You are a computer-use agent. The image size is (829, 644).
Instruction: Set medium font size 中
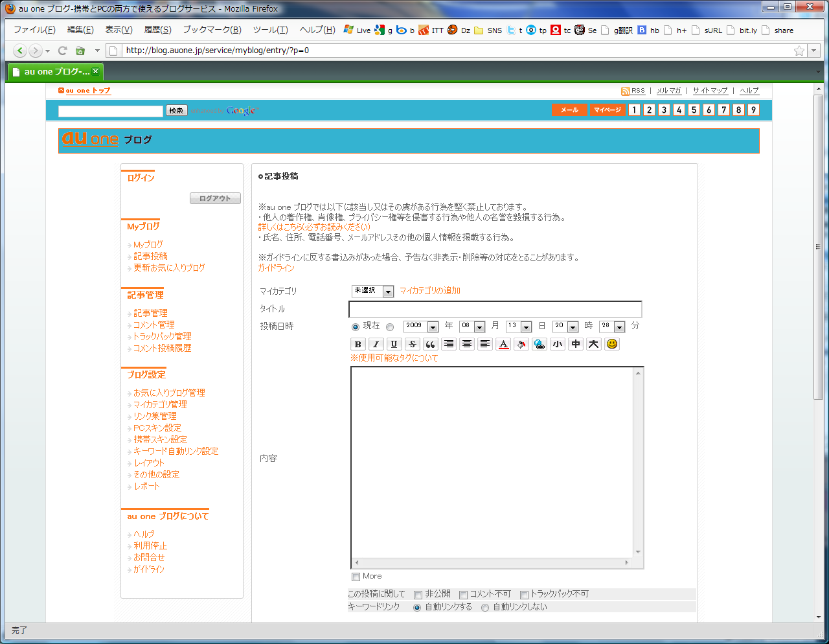pyautogui.click(x=576, y=344)
